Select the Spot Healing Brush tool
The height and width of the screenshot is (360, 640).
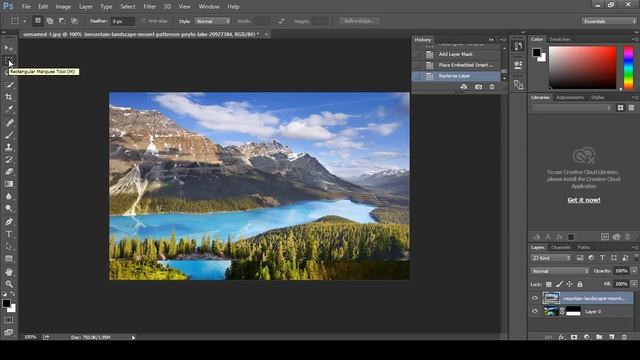(x=9, y=122)
